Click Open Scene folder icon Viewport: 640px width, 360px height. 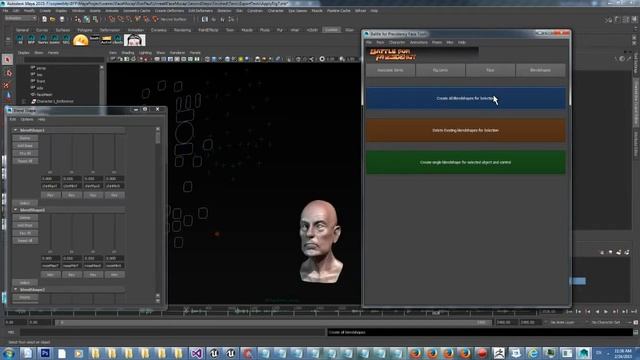click(x=53, y=19)
